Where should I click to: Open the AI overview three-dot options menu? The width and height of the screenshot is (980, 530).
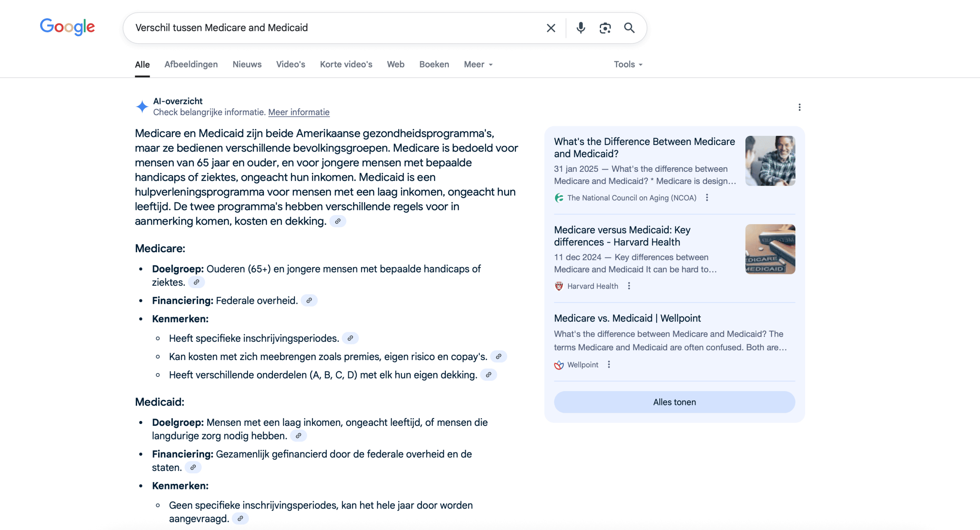click(799, 107)
